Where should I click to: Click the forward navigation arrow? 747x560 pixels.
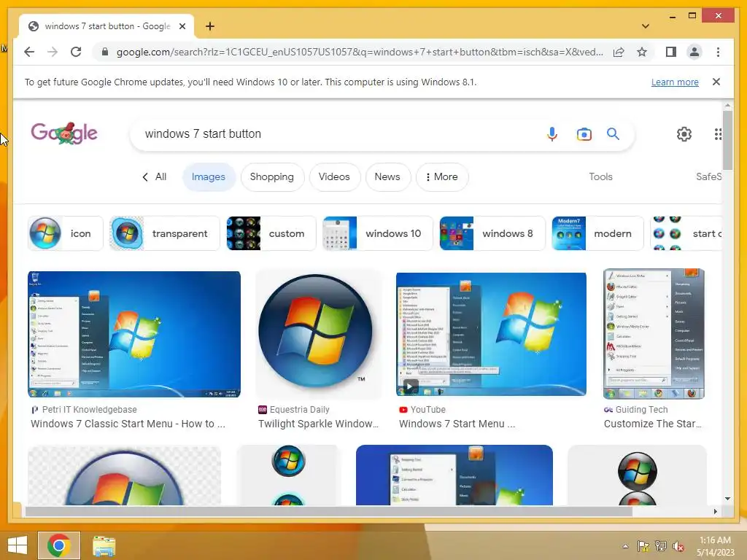point(53,52)
